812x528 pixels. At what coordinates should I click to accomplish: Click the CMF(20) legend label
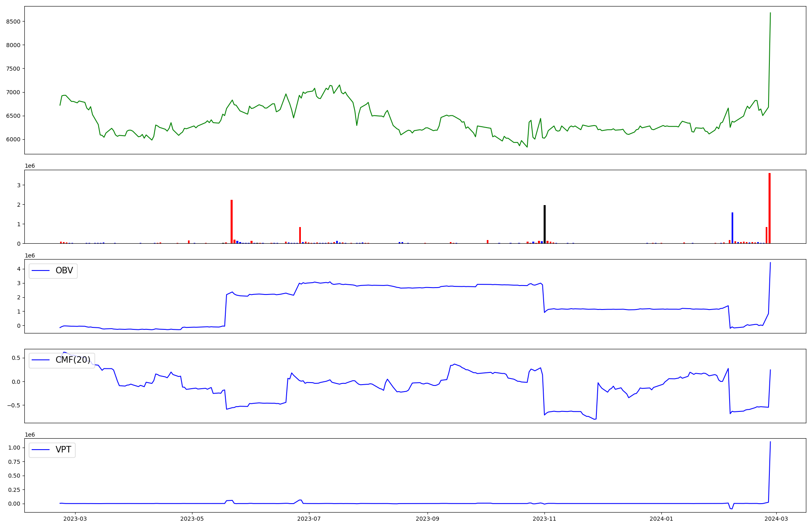[x=73, y=360]
